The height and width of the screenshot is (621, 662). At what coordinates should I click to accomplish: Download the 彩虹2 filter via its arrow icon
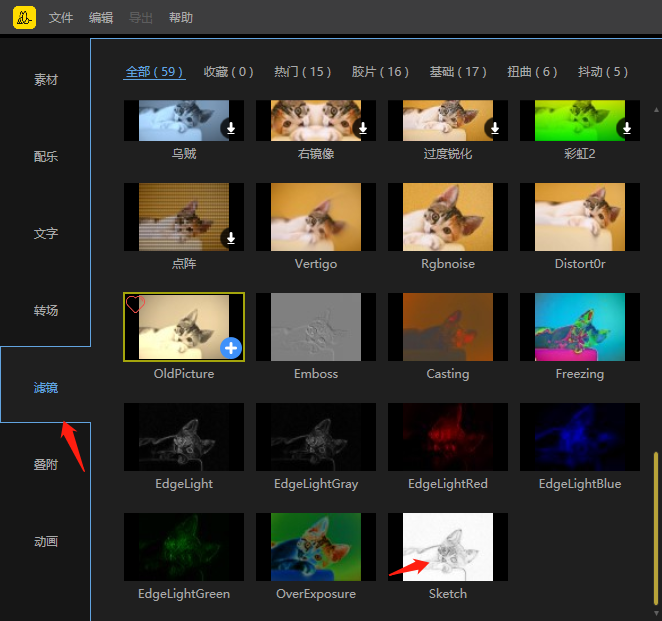[627, 128]
